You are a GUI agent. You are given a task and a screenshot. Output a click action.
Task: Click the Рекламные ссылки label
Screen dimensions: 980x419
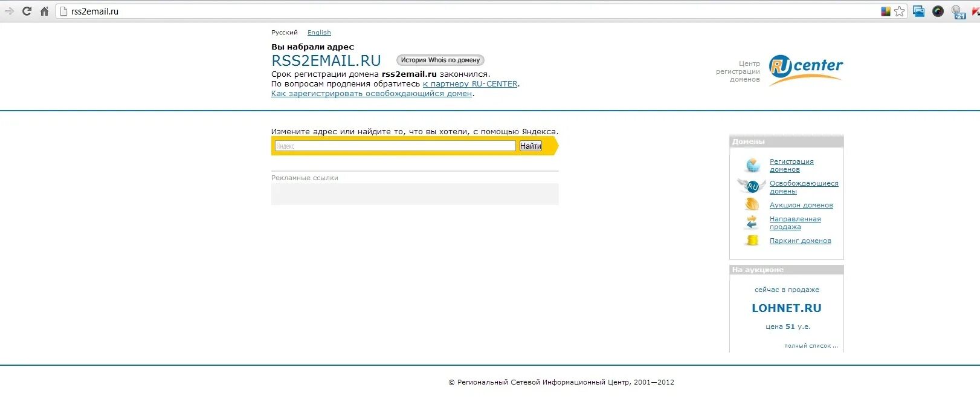coord(305,178)
